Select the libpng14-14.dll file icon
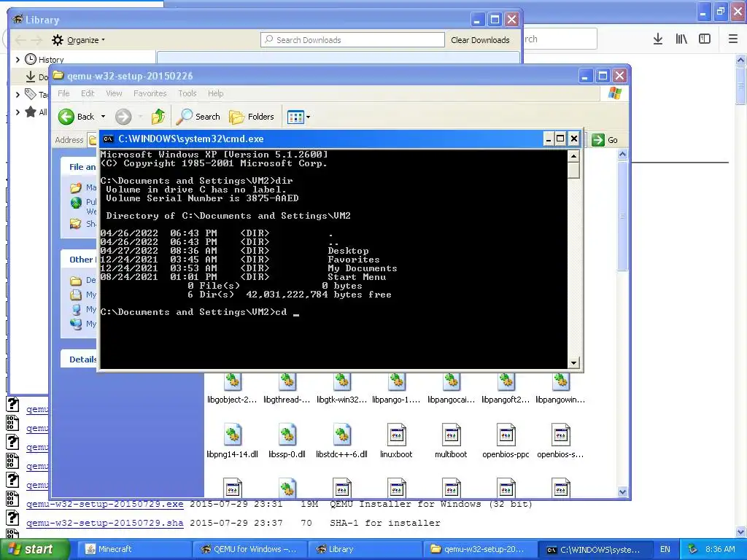Viewport: 747px width, 560px height. (233, 435)
